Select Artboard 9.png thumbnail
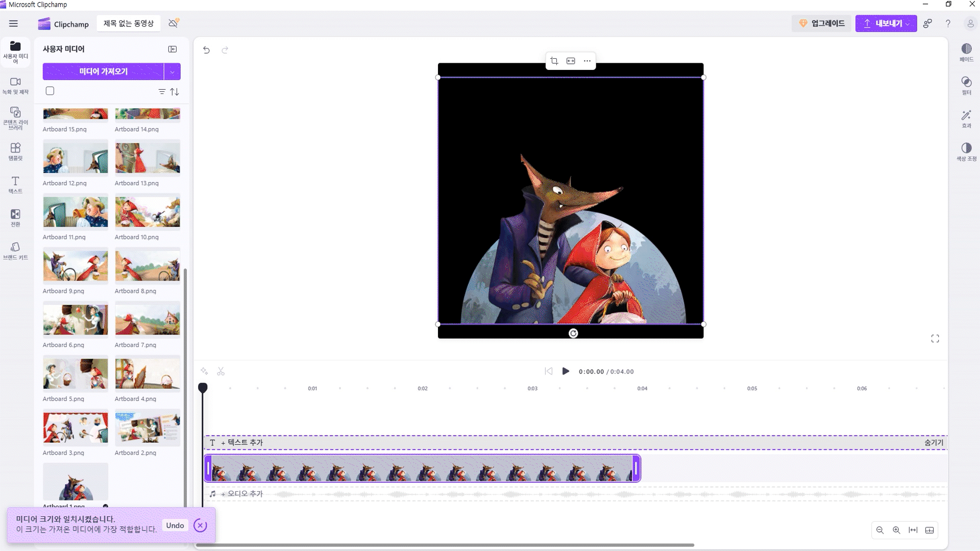This screenshot has width=980, height=551. pyautogui.click(x=76, y=266)
